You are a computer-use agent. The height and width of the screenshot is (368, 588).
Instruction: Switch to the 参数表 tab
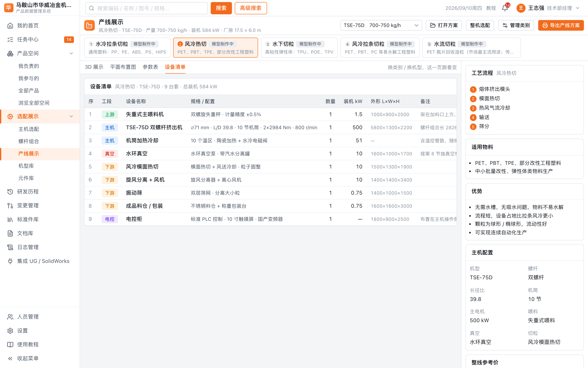[x=150, y=67]
